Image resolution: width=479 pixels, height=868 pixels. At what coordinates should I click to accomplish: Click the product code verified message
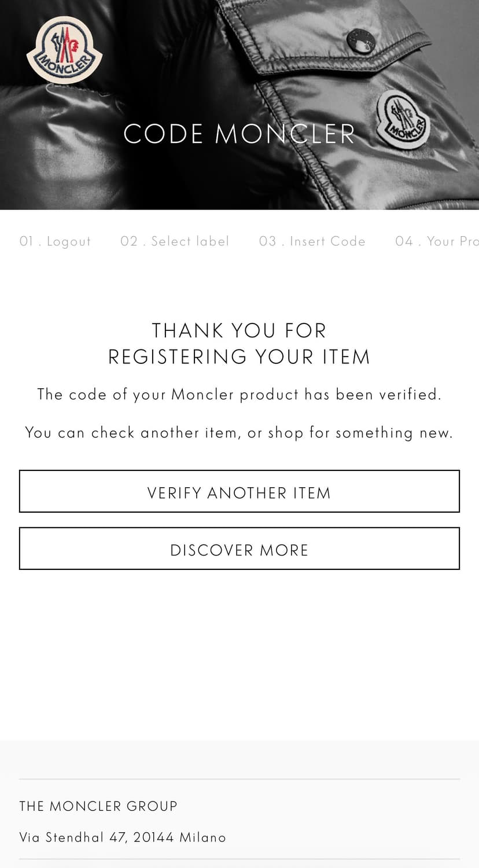click(239, 395)
